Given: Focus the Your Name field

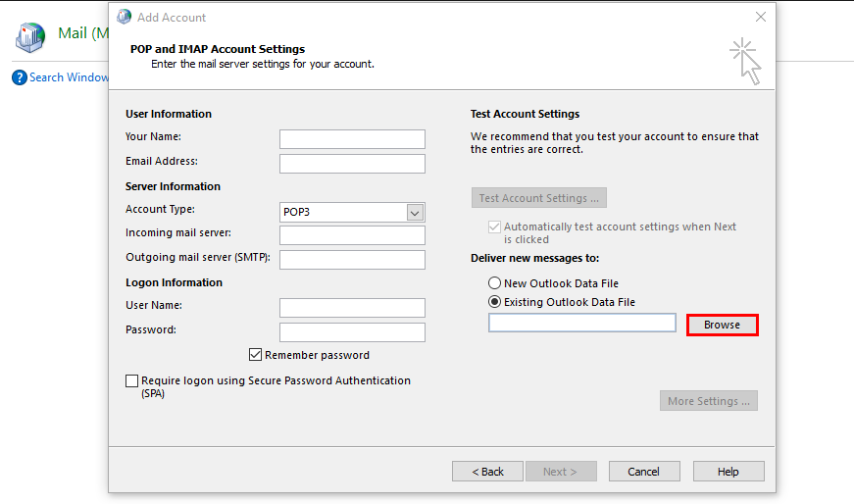Looking at the screenshot, I should pyautogui.click(x=352, y=139).
